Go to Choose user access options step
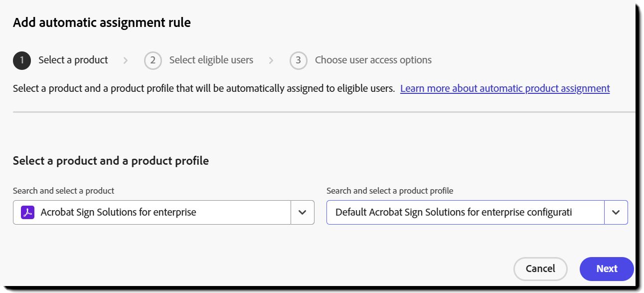This screenshot has width=644, height=293. click(x=373, y=60)
